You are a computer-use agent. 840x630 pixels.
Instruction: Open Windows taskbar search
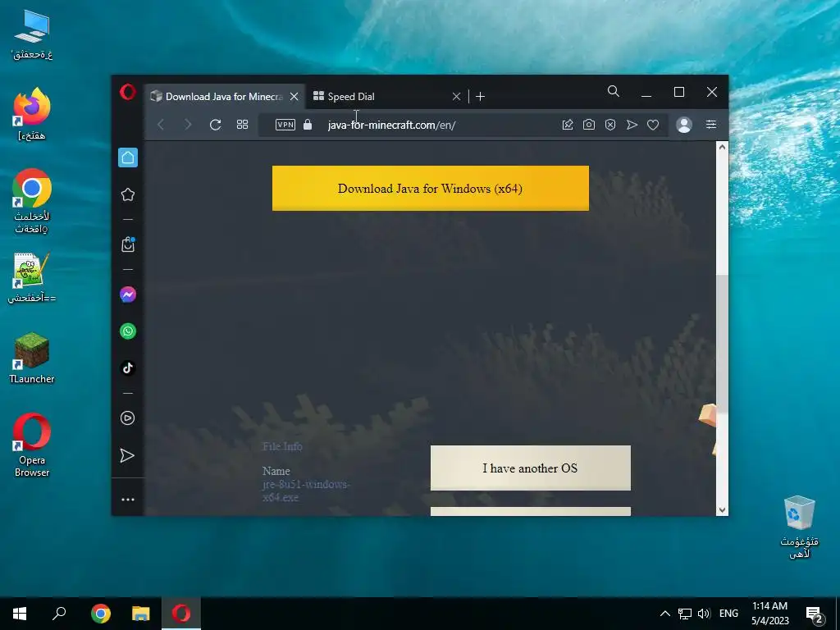coord(59,614)
